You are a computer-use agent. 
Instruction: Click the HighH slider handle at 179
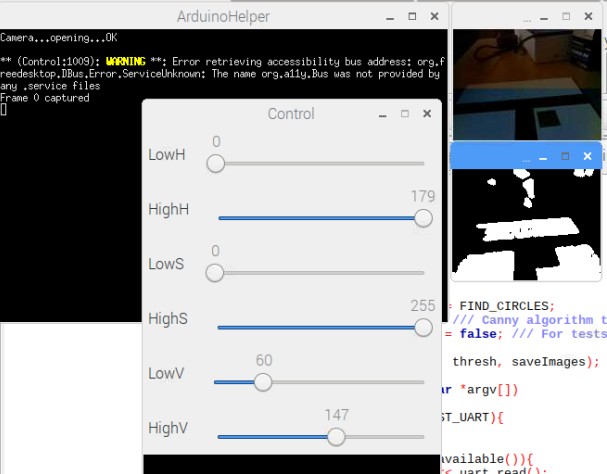point(423,218)
